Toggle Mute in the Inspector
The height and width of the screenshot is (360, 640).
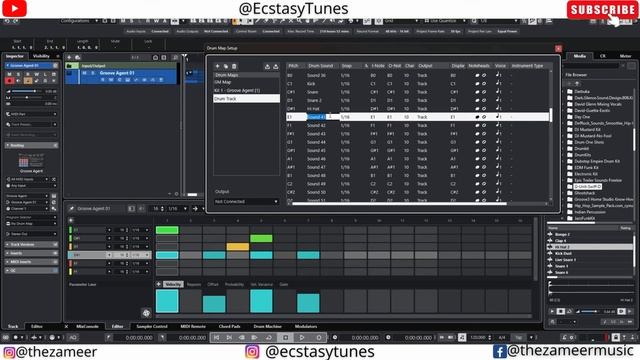click(10, 74)
